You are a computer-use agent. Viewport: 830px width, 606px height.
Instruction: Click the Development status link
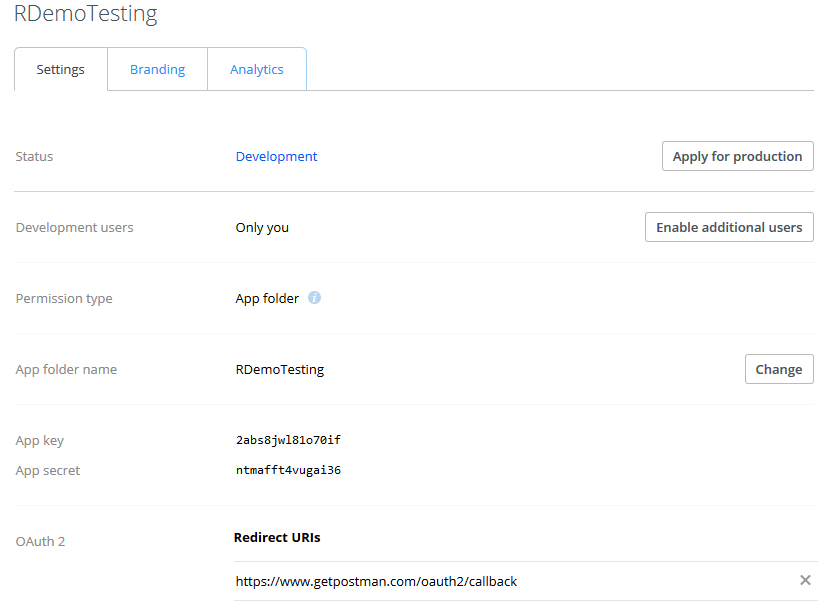pyautogui.click(x=276, y=156)
